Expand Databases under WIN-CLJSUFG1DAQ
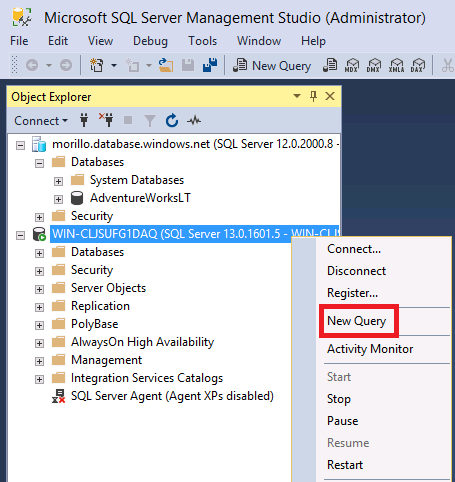455x482 pixels. click(x=39, y=253)
